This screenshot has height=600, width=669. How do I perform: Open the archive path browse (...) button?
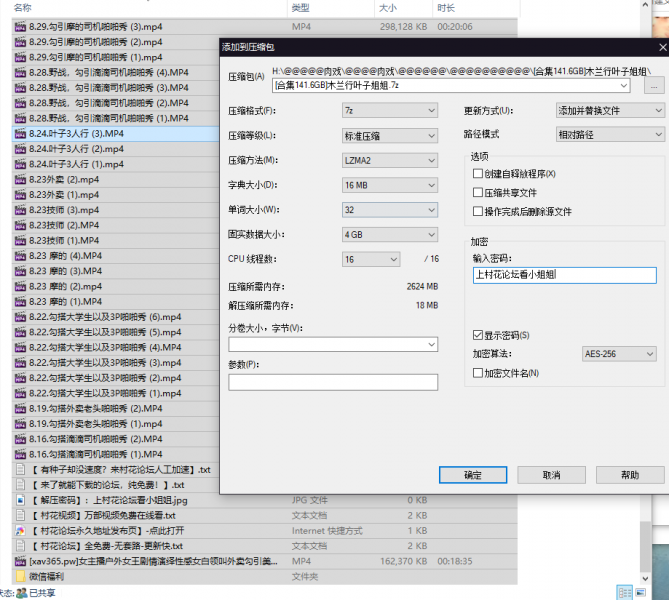click(654, 86)
